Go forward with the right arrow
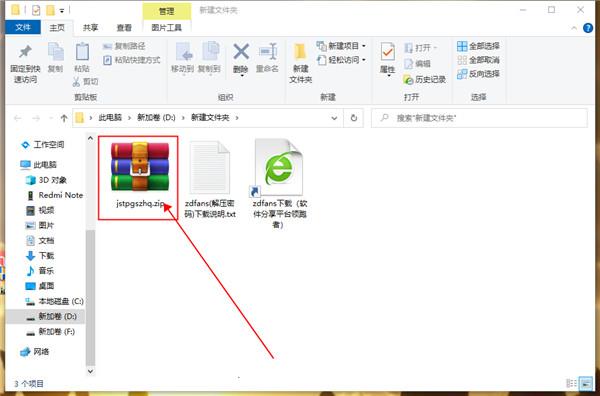This screenshot has height=396, width=600. click(36, 118)
